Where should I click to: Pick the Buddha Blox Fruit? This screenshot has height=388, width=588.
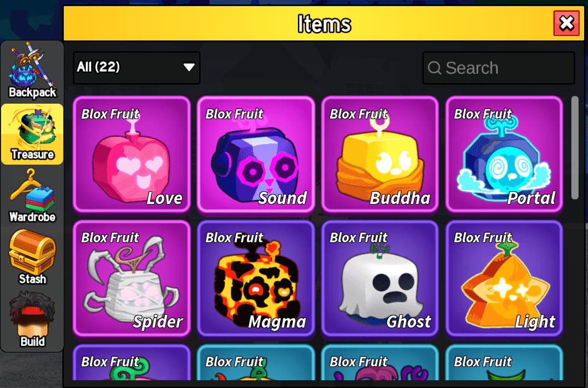(380, 155)
